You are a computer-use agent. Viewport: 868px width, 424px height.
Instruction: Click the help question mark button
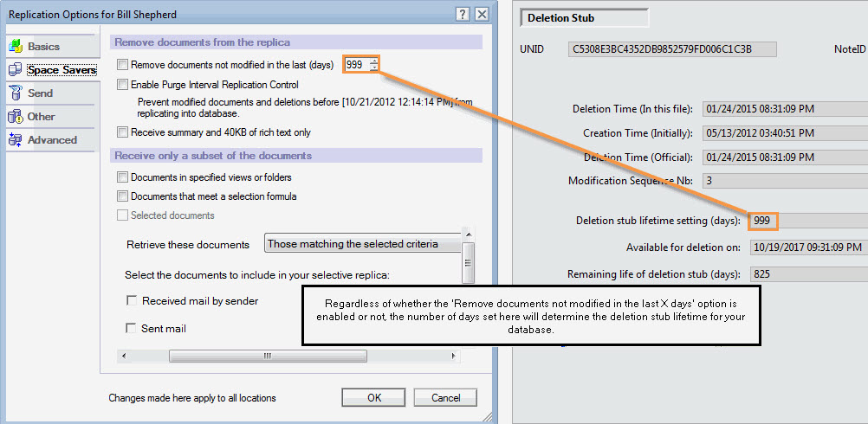463,14
